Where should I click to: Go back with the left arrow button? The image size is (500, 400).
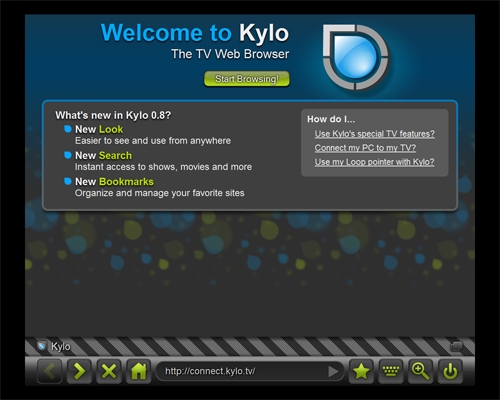click(x=49, y=371)
